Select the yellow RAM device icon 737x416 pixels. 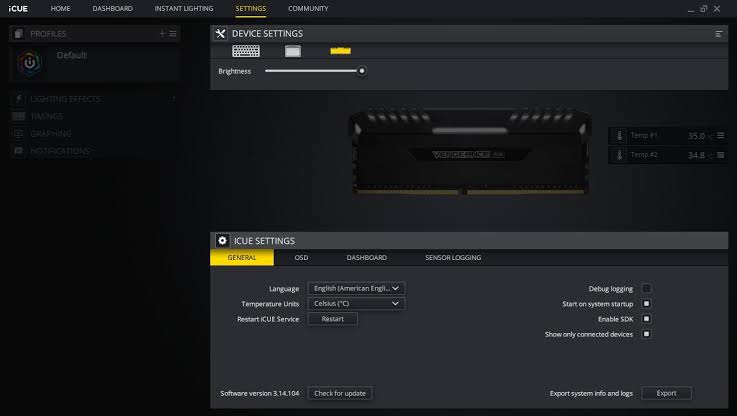point(340,51)
